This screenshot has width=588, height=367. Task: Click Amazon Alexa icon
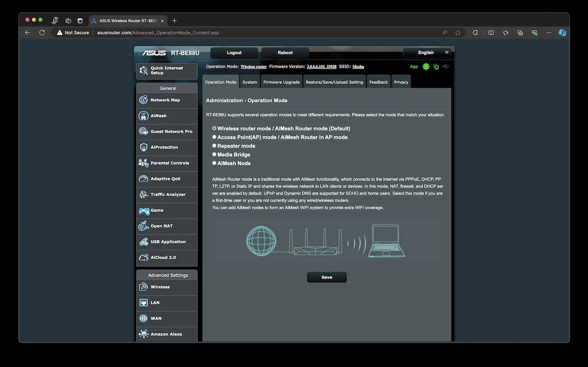(x=143, y=334)
